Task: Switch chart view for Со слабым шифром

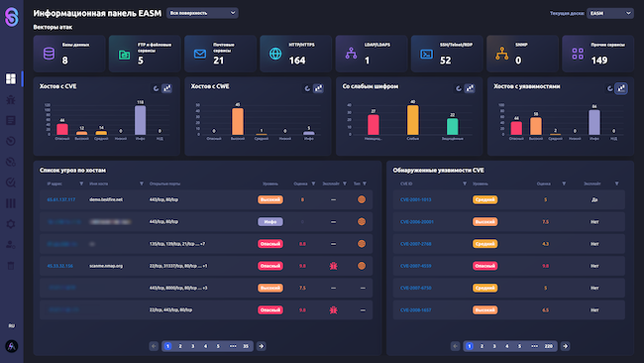Action: coord(470,88)
